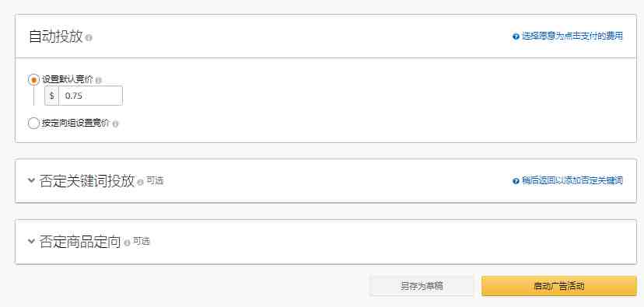
Task: Open 稍后返回以添加否定关键词 help link
Action: (572, 180)
